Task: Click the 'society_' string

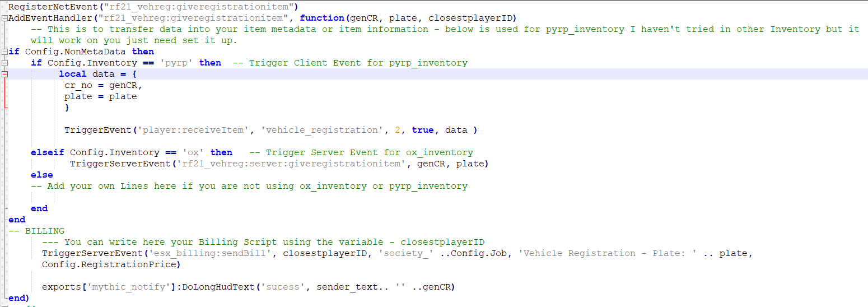Action: tap(406, 253)
